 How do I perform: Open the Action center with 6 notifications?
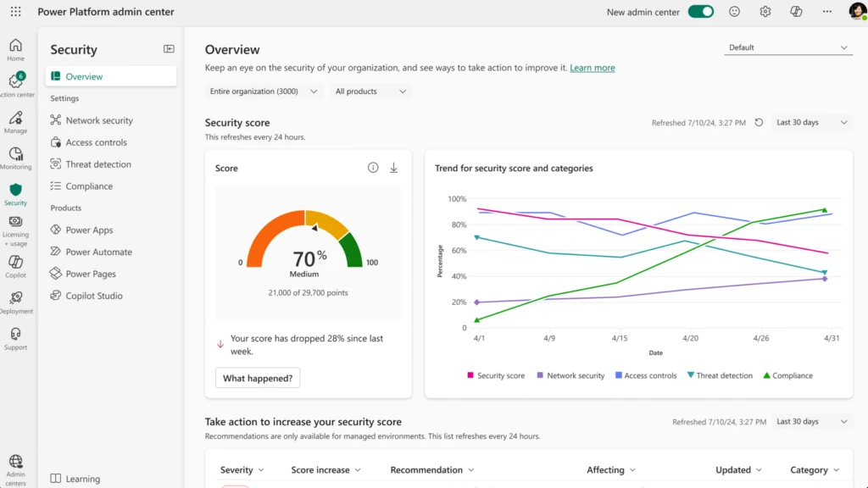pos(15,83)
